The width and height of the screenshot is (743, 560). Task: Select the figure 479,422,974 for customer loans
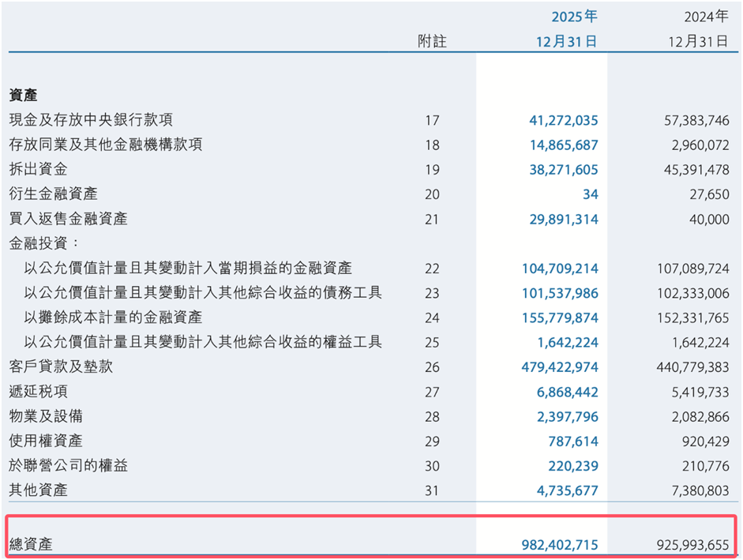(561, 367)
